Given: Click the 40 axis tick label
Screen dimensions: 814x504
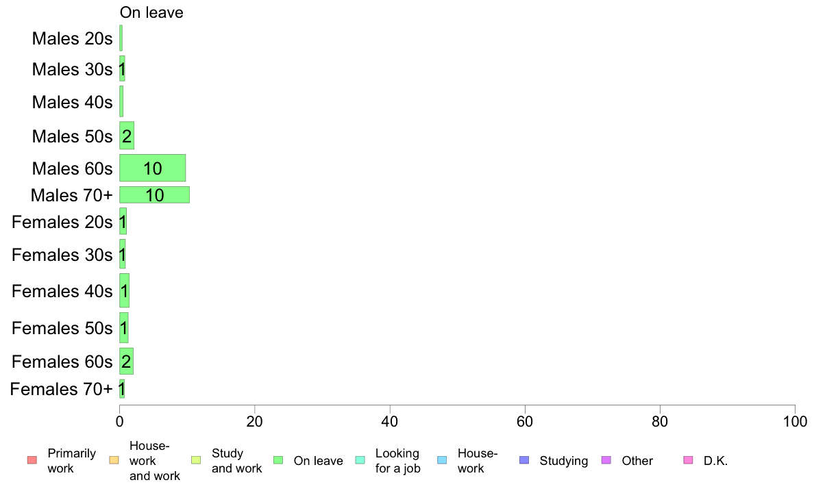Looking at the screenshot, I should pyautogui.click(x=390, y=421).
